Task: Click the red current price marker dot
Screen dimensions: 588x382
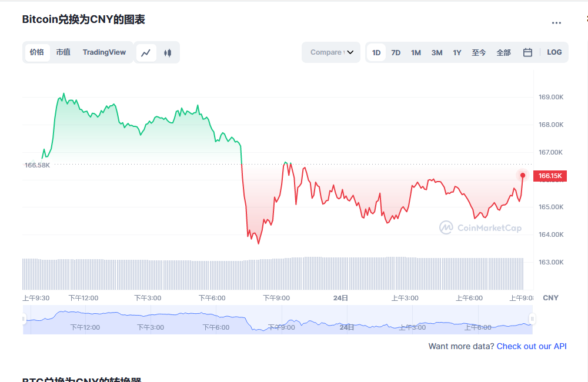Action: click(523, 175)
